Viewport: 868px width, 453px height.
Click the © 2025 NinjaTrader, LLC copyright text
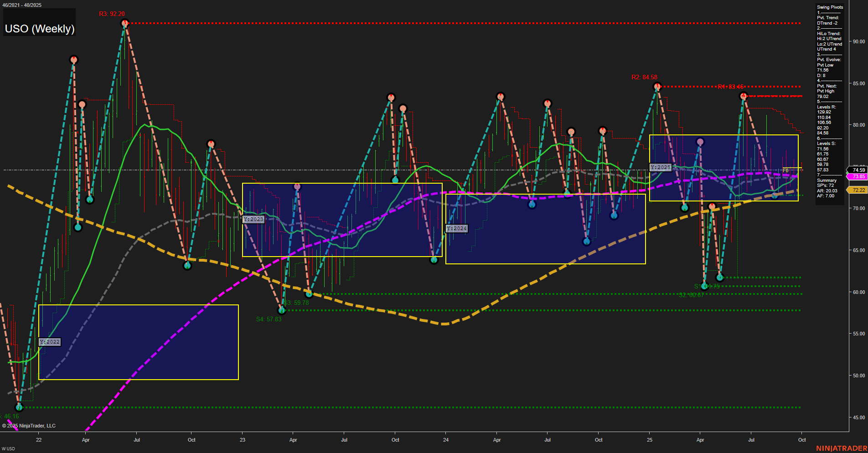(x=29, y=425)
